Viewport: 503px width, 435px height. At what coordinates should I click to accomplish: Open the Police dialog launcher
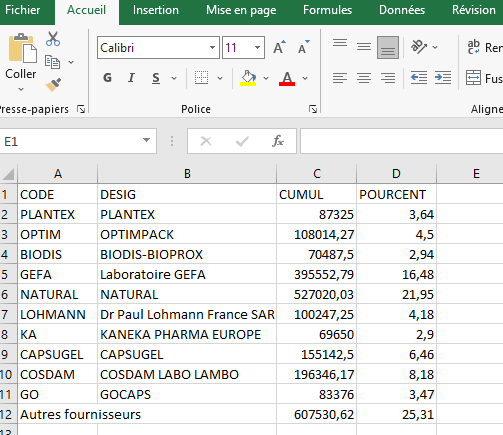point(313,109)
